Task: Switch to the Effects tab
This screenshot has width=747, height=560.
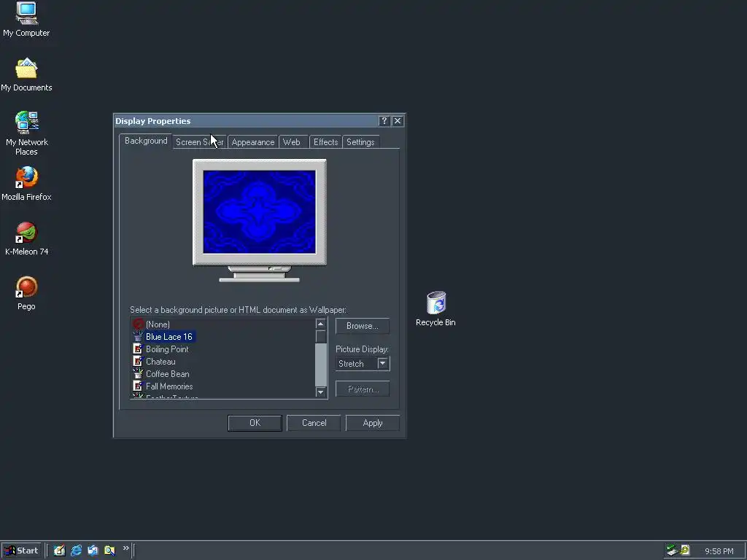Action: (326, 142)
